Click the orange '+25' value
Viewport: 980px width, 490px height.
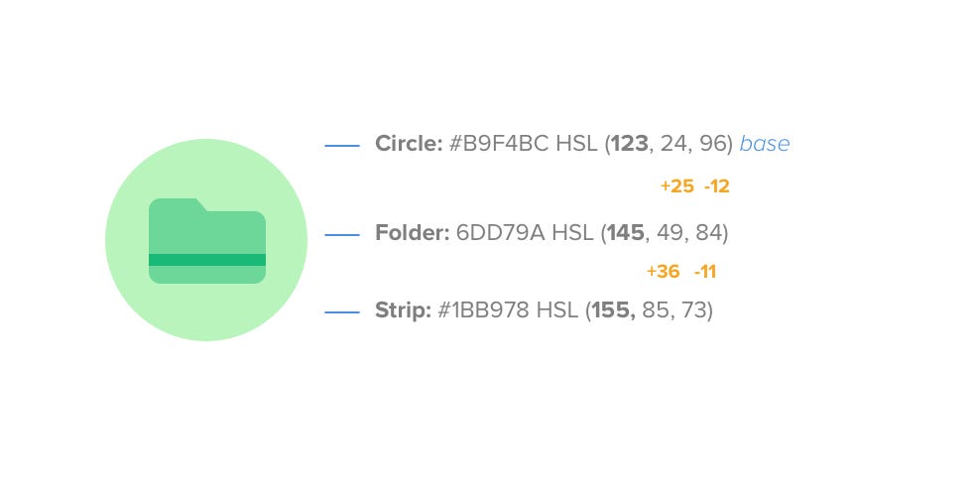[676, 186]
